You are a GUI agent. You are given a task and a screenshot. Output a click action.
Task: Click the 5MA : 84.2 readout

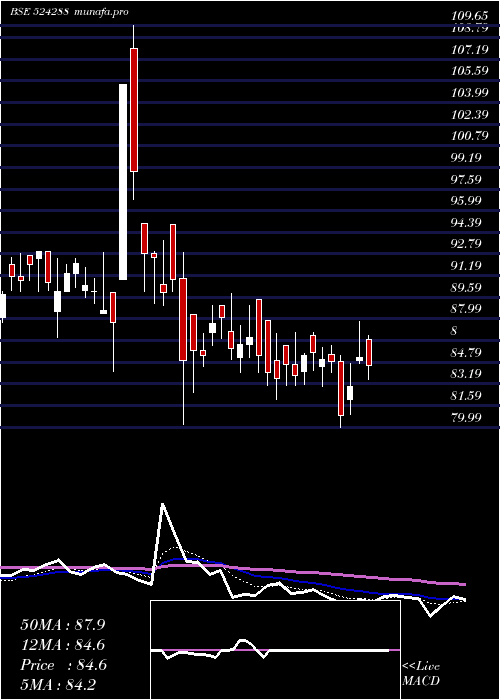coord(58,684)
